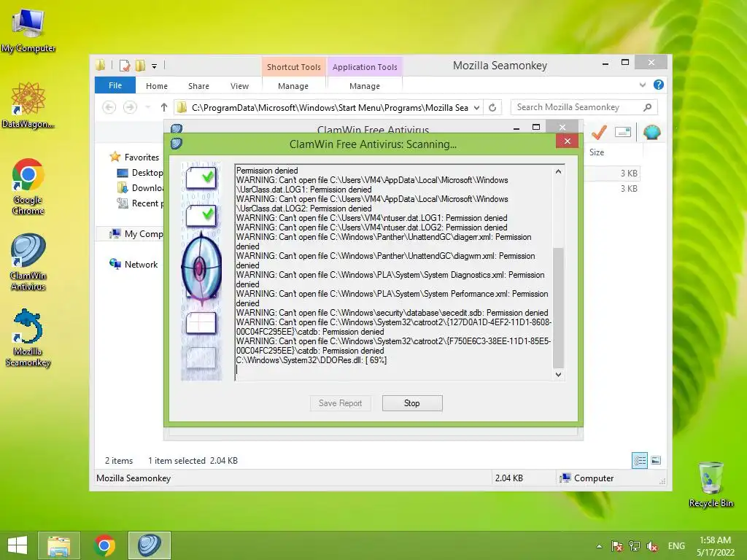Launch Google Chrome desktop shortcut
Viewport: 747px width, 560px height.
pyautogui.click(x=28, y=186)
